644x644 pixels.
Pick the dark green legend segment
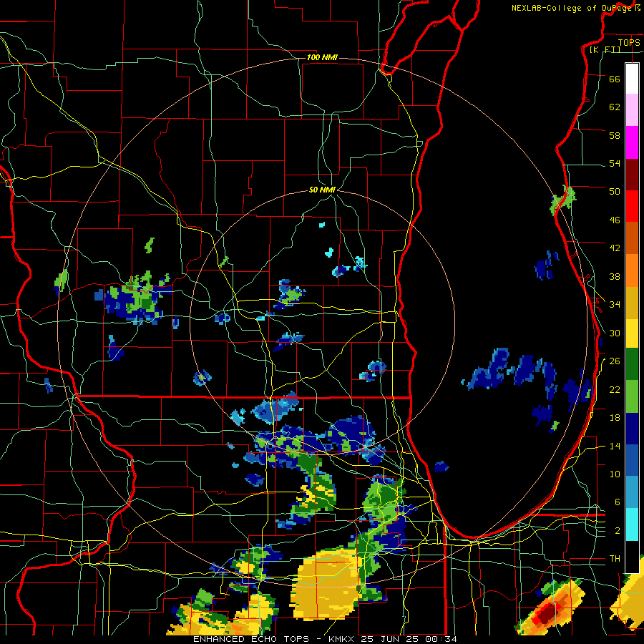[x=632, y=364]
